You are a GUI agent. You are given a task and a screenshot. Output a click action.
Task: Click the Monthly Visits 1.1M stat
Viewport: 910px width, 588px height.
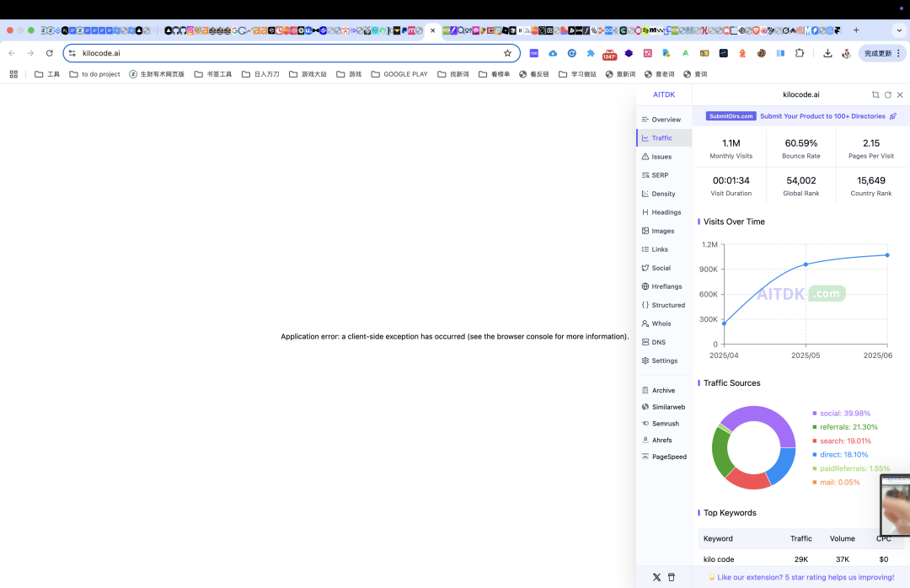(x=731, y=148)
